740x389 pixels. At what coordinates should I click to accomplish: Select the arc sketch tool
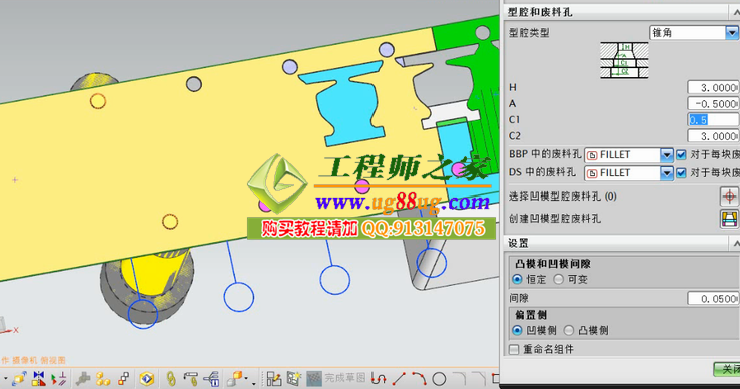pyautogui.click(x=420, y=378)
